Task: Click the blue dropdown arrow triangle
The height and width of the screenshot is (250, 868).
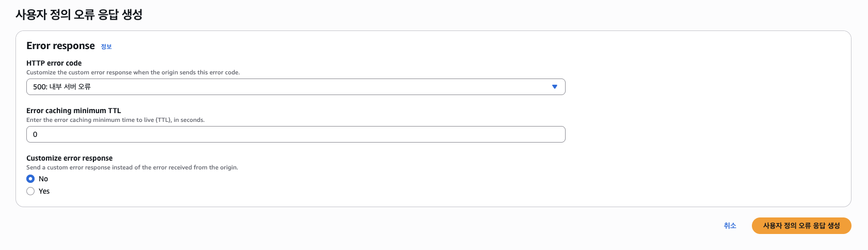Action: click(555, 87)
